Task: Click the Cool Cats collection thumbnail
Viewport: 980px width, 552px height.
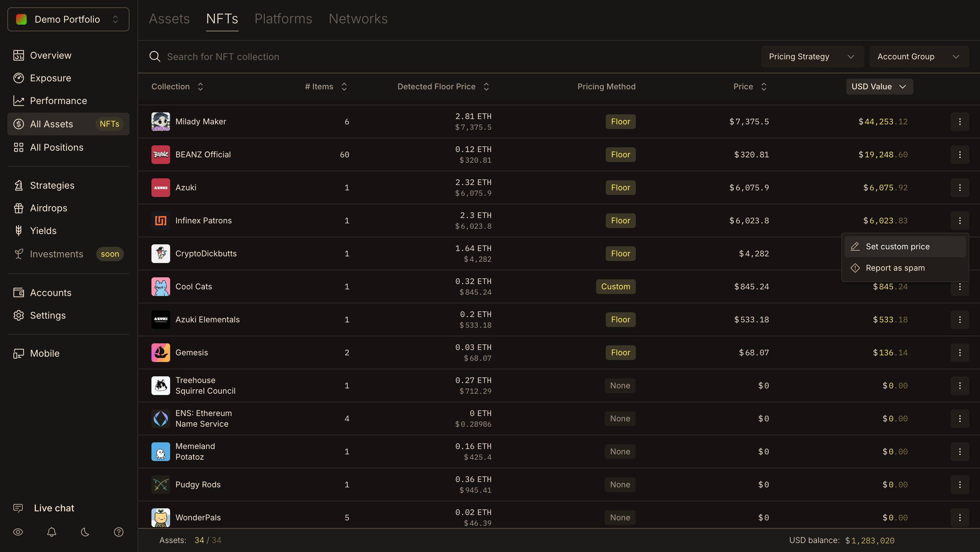Action: pyautogui.click(x=160, y=287)
